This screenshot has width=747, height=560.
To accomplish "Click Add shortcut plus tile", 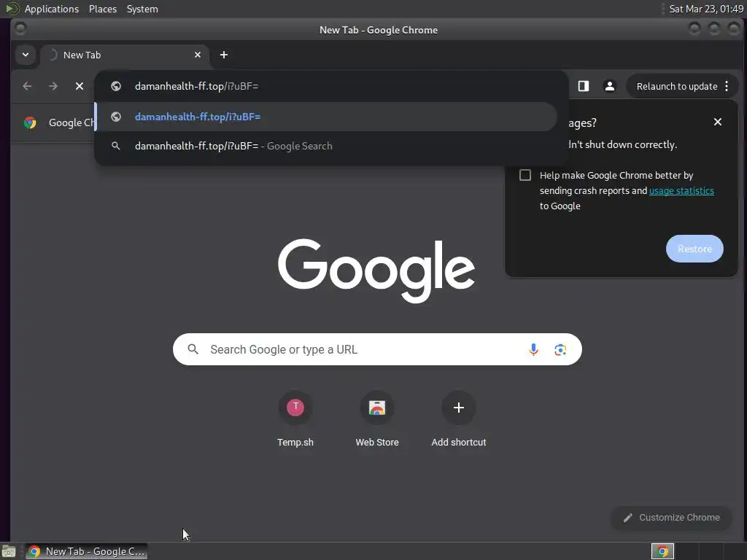I will 459,419.
